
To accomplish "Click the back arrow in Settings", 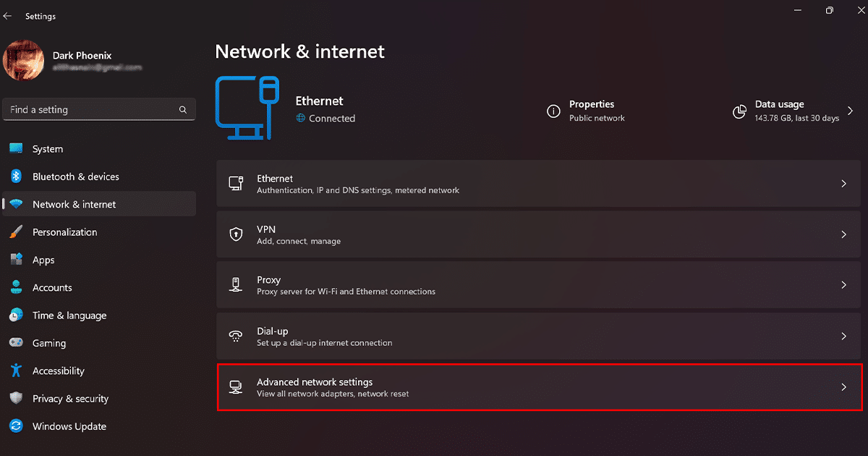I will click(x=8, y=15).
